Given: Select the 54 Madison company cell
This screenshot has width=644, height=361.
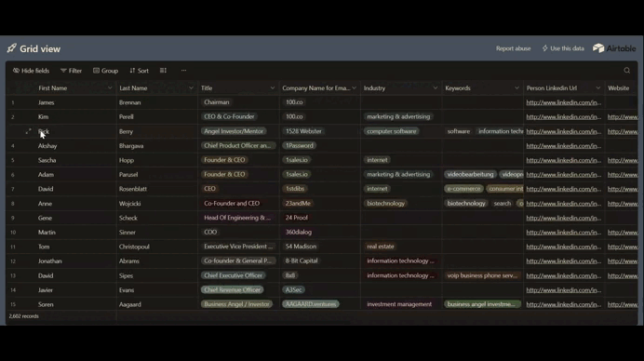Looking at the screenshot, I should tap(301, 247).
